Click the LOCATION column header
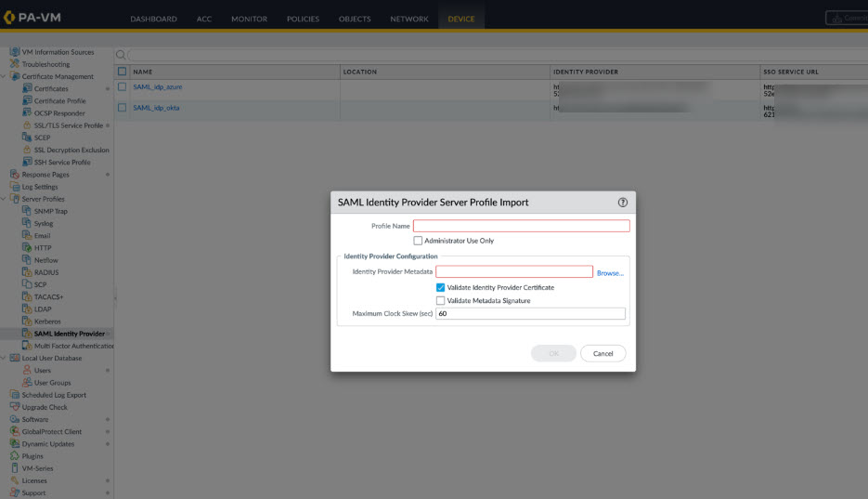The image size is (868, 499). [360, 72]
